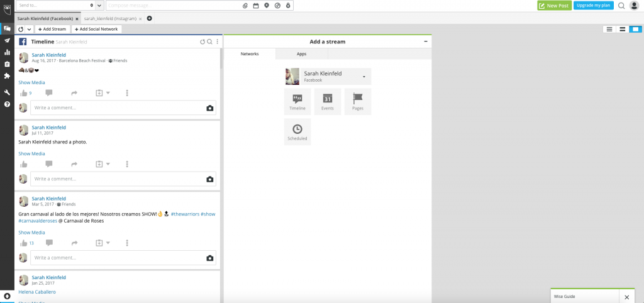Like the Carnaval de Roses post
The image size is (644, 303).
[x=24, y=243]
